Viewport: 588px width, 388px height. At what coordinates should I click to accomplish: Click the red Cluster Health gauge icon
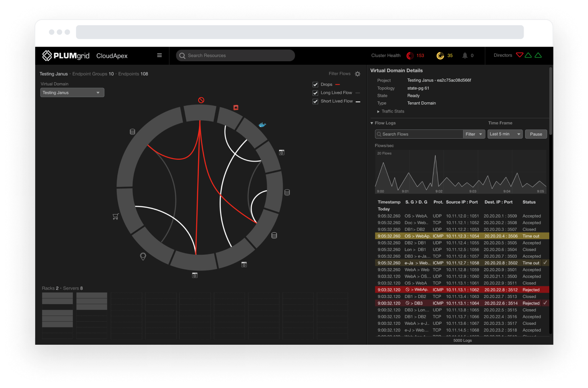click(410, 56)
